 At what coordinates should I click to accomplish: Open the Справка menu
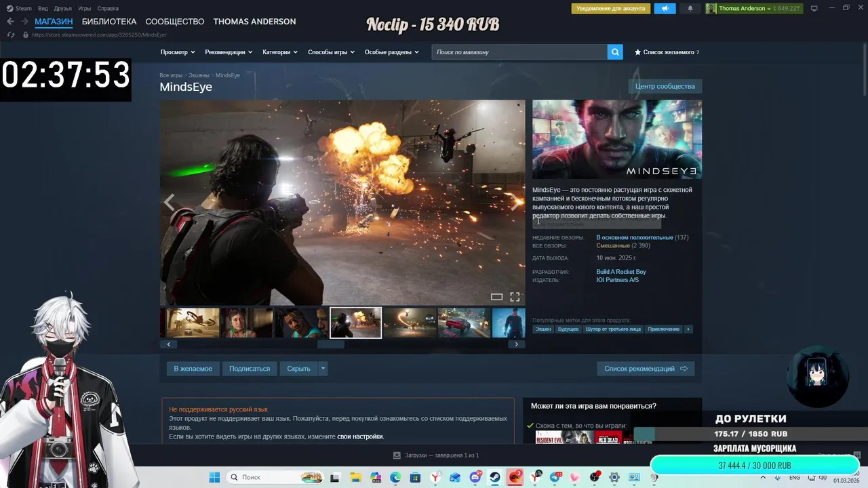(108, 8)
